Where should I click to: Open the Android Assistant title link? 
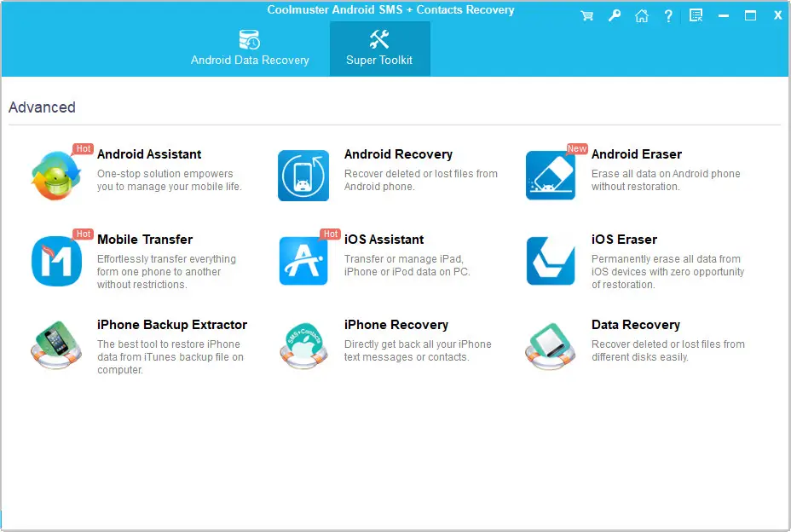tap(149, 154)
